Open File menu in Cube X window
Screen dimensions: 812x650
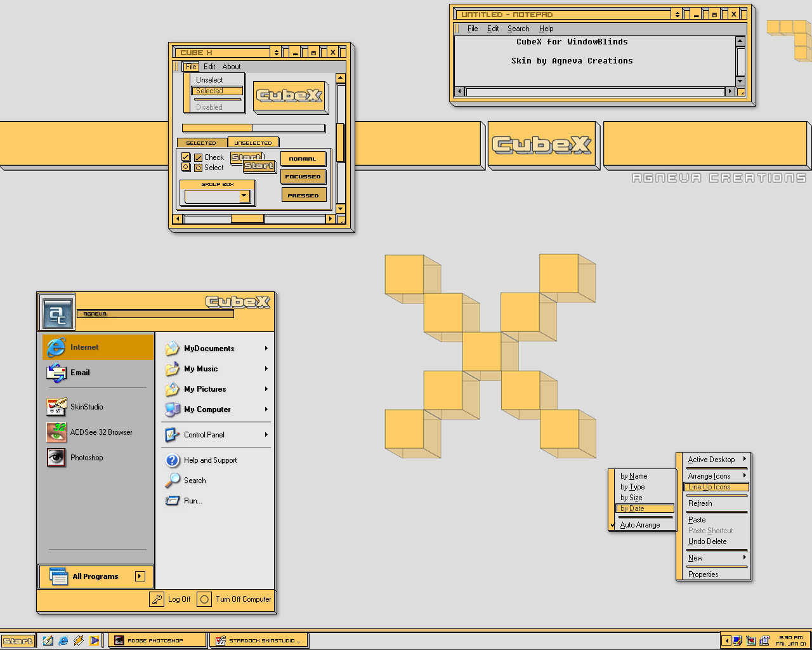click(x=191, y=67)
